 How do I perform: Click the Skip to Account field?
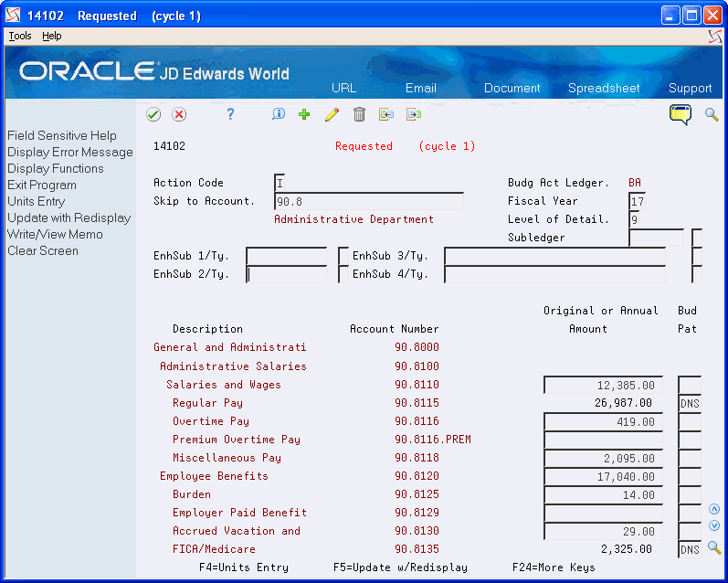(x=369, y=201)
